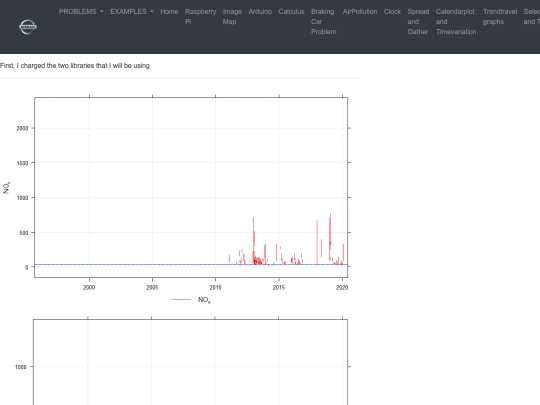Click the Nissan logo in the navbar
Screen dimensions: 540x405
click(x=28, y=27)
